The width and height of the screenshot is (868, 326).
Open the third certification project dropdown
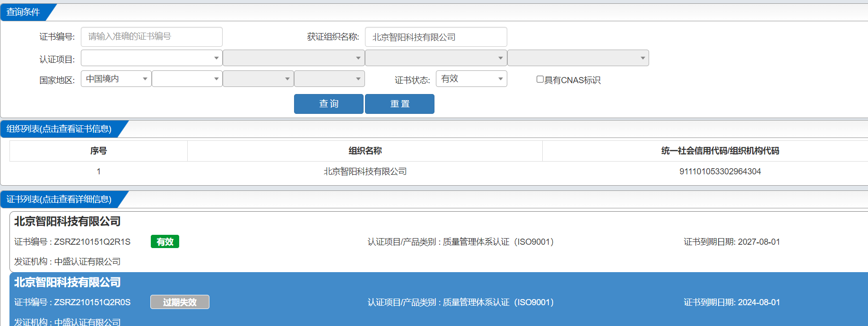click(x=436, y=58)
